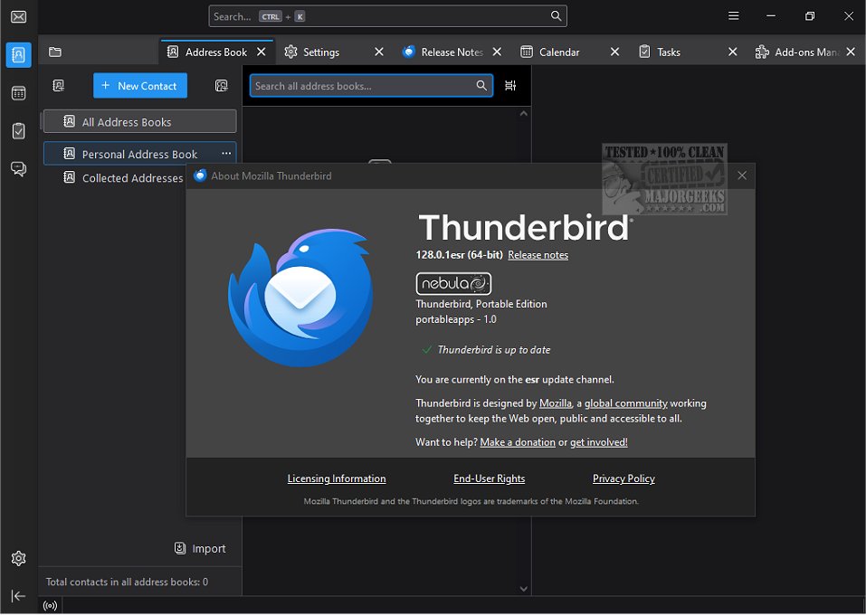Viewport: 866px width, 616px height.
Task: Open Privacy Policy link
Action: [623, 479]
